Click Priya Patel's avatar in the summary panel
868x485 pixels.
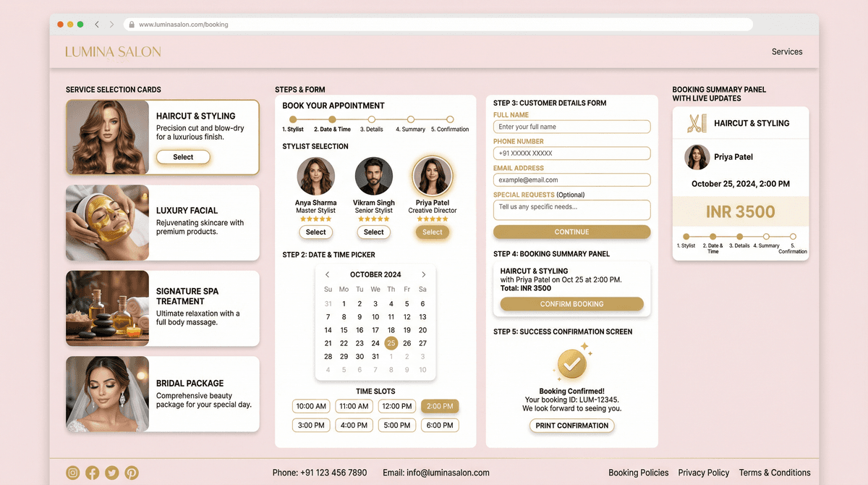pos(696,157)
